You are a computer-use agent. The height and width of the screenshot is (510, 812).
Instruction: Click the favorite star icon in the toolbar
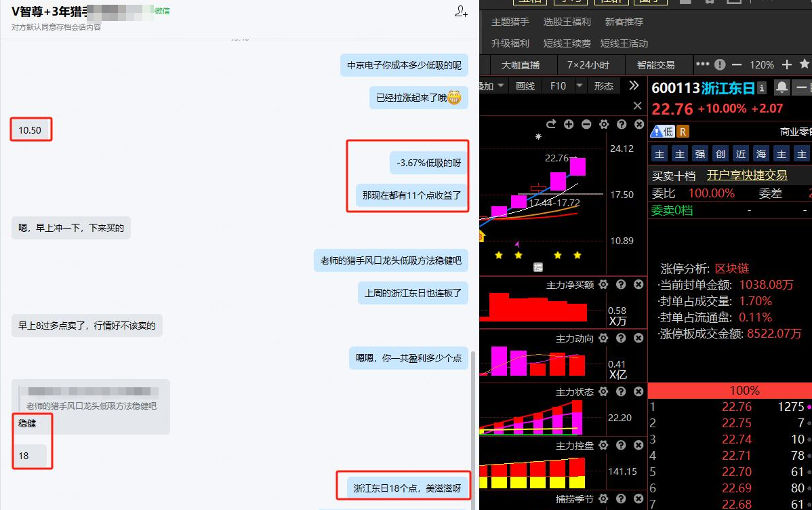click(x=805, y=64)
